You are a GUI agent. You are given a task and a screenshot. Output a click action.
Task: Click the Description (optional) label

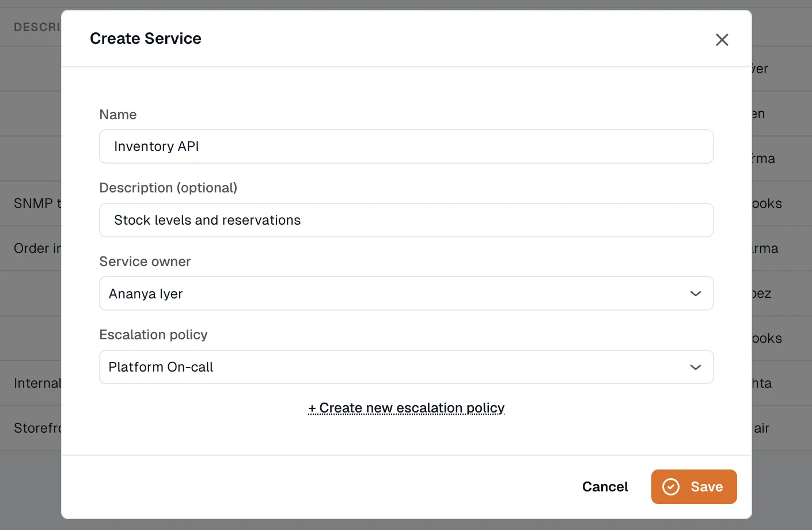tap(168, 188)
